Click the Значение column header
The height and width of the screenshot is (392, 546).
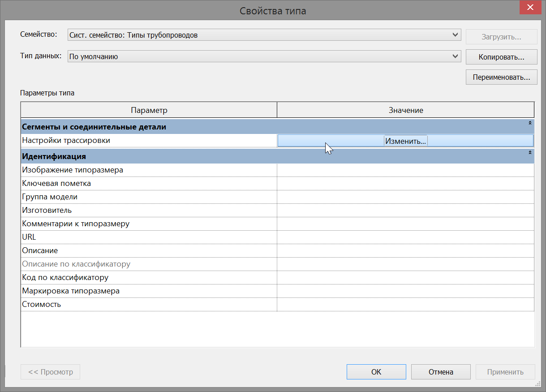406,110
